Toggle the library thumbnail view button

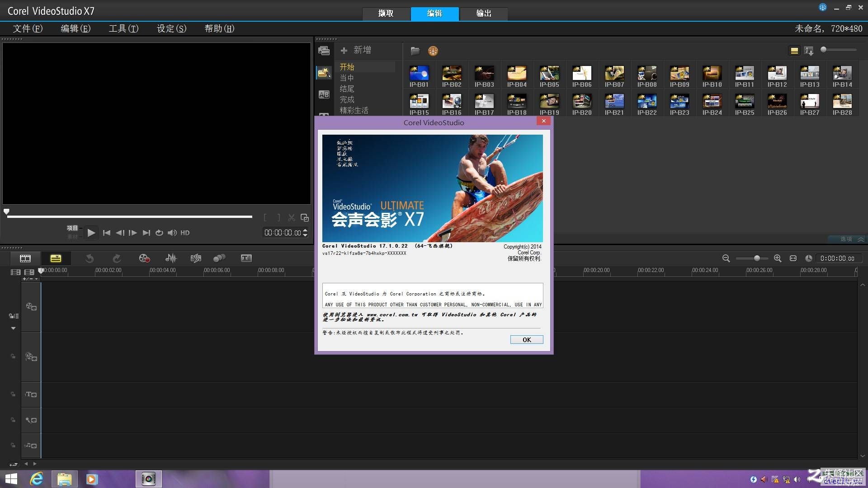[794, 51]
